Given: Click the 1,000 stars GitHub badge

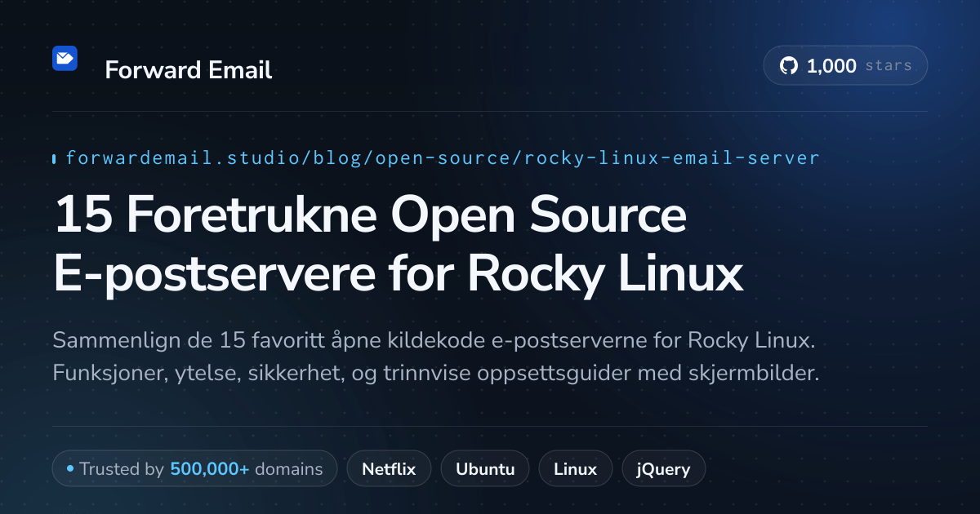Looking at the screenshot, I should coord(845,66).
